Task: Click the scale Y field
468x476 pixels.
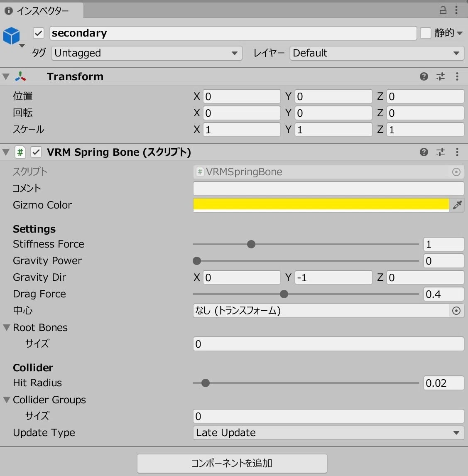Action: point(333,130)
